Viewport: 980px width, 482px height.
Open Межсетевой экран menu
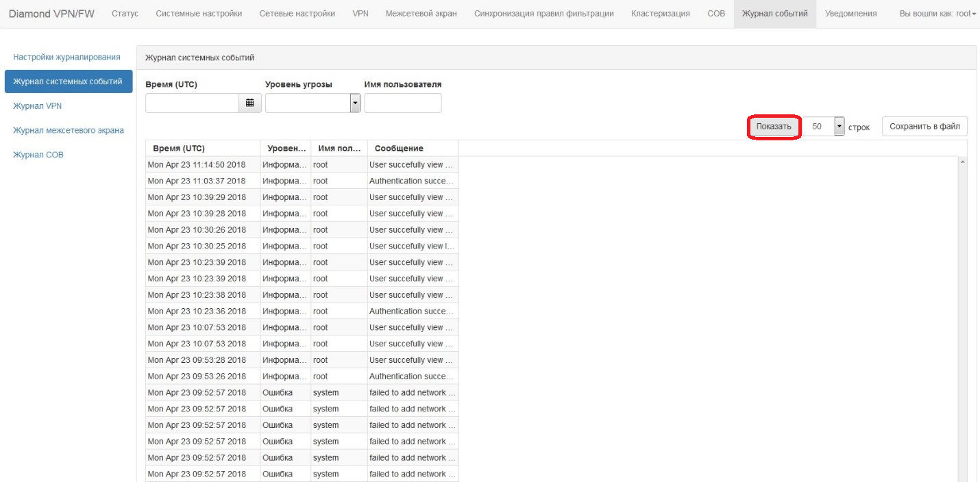[421, 14]
